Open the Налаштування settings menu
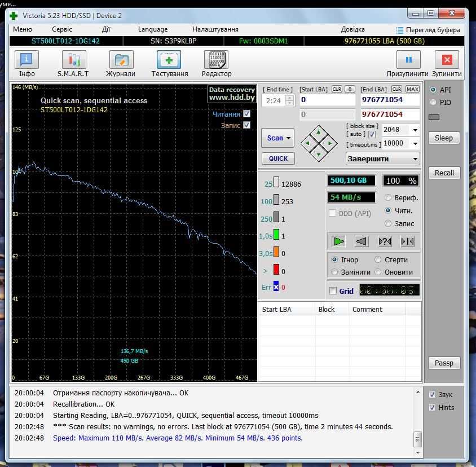Screen dimensions: 476x467 215,29
